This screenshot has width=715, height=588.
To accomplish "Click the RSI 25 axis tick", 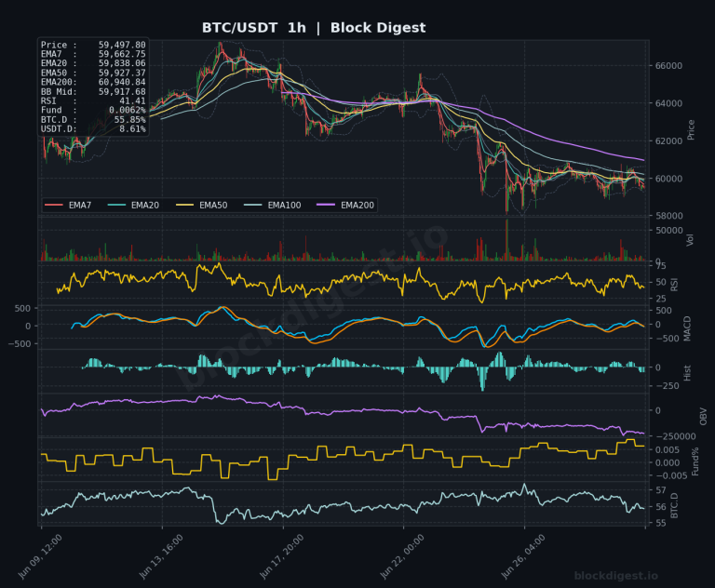I will [661, 299].
